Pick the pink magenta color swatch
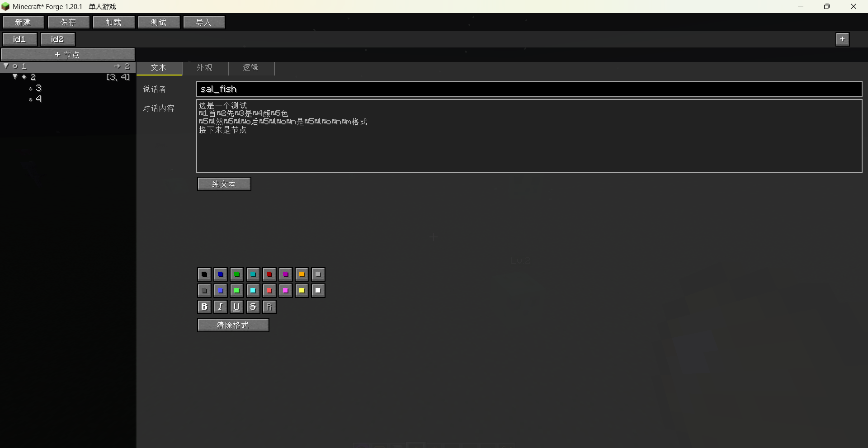Screen dimensions: 868x448 286,291
